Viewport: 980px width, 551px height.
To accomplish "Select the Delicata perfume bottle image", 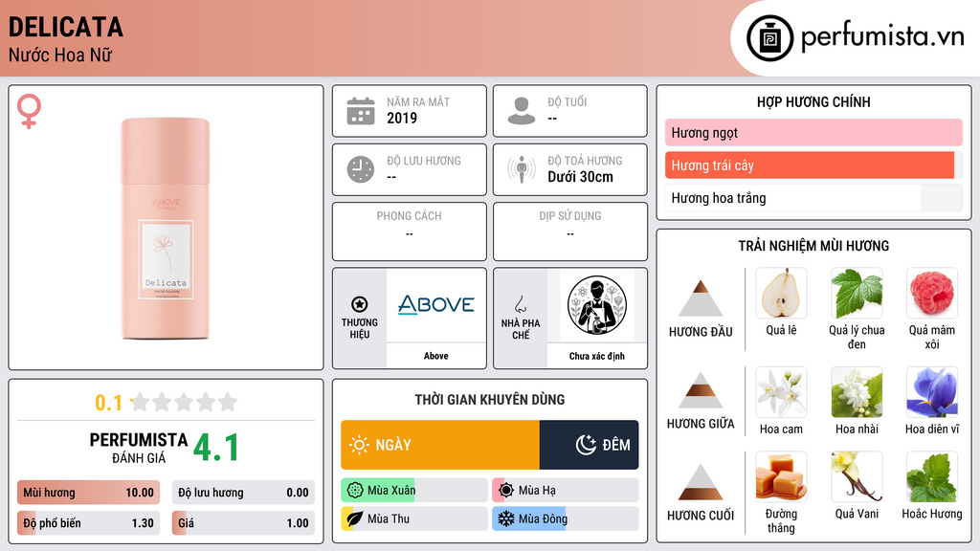I will [166, 228].
